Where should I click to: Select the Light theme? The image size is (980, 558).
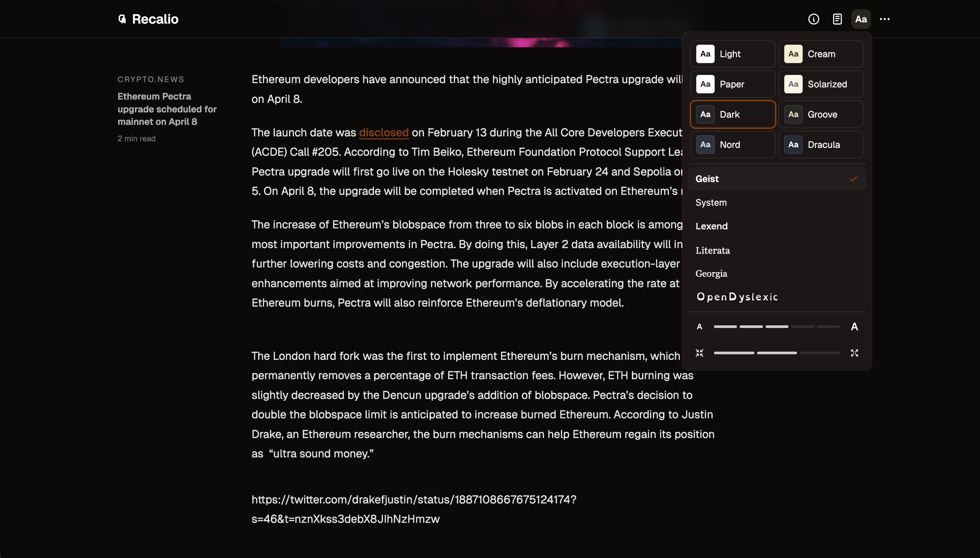pos(732,54)
